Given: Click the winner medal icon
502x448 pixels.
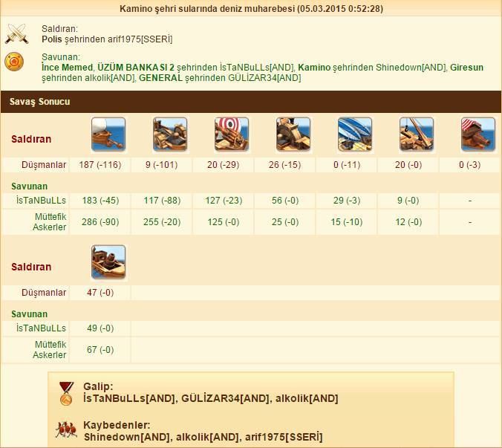Looking at the screenshot, I should [66, 394].
